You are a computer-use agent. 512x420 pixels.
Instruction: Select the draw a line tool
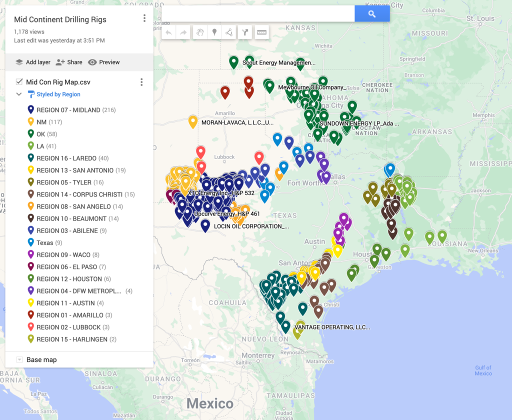[x=229, y=32]
